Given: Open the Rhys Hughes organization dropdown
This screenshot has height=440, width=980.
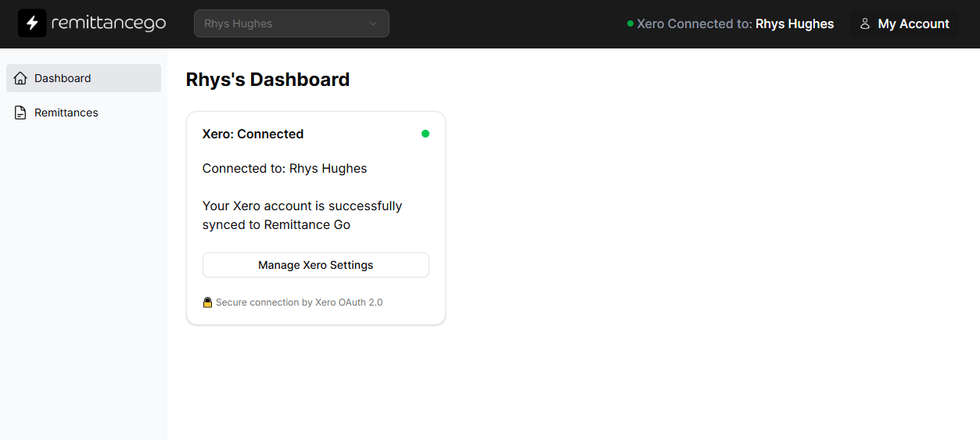Looking at the screenshot, I should pyautogui.click(x=291, y=23).
